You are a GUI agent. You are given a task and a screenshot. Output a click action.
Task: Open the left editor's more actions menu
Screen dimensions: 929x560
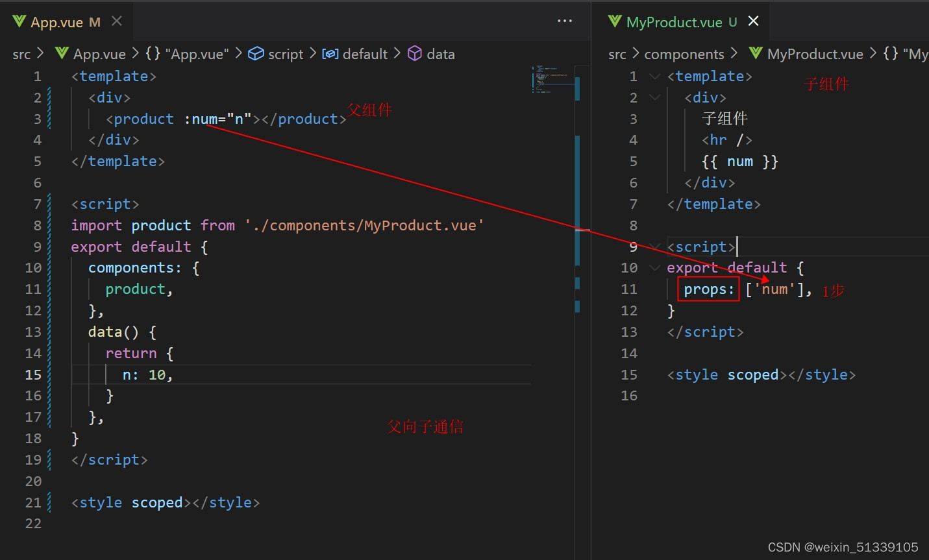tap(565, 21)
